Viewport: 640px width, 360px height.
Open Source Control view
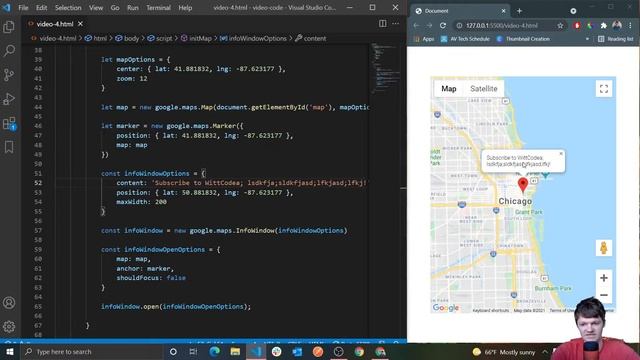(x=9, y=75)
